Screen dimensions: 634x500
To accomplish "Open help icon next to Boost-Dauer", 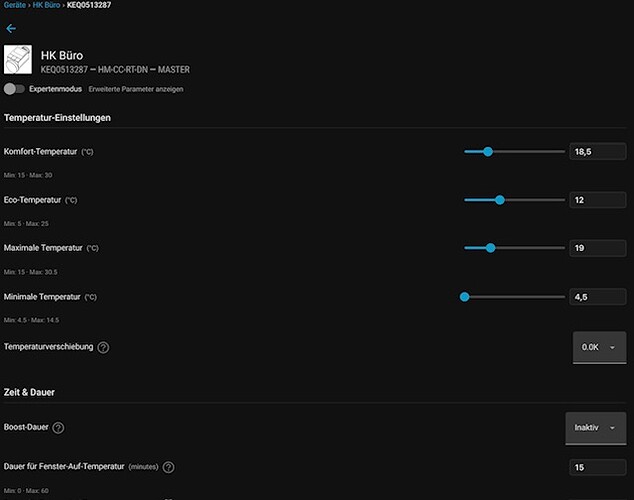I will click(58, 428).
